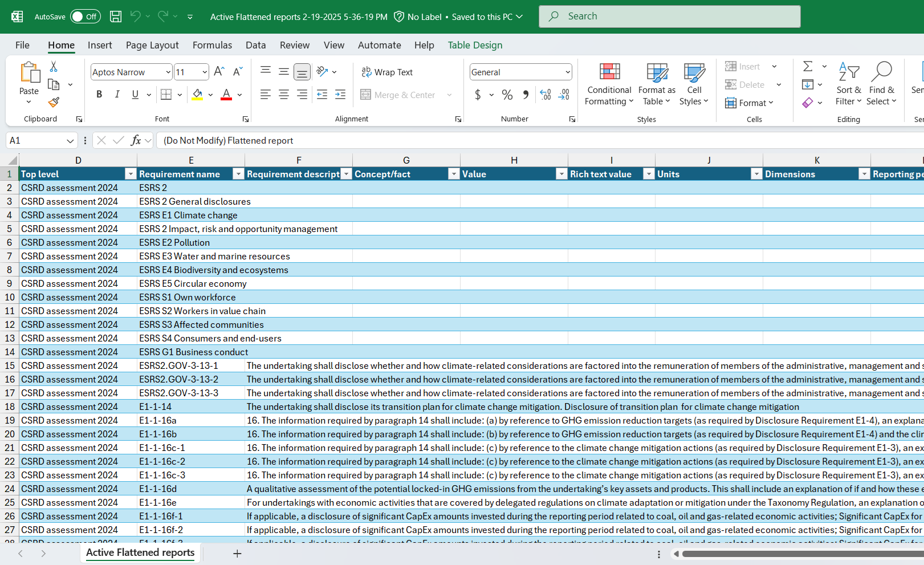This screenshot has width=924, height=565.
Task: Click the Comma Style icon
Action: [526, 95]
